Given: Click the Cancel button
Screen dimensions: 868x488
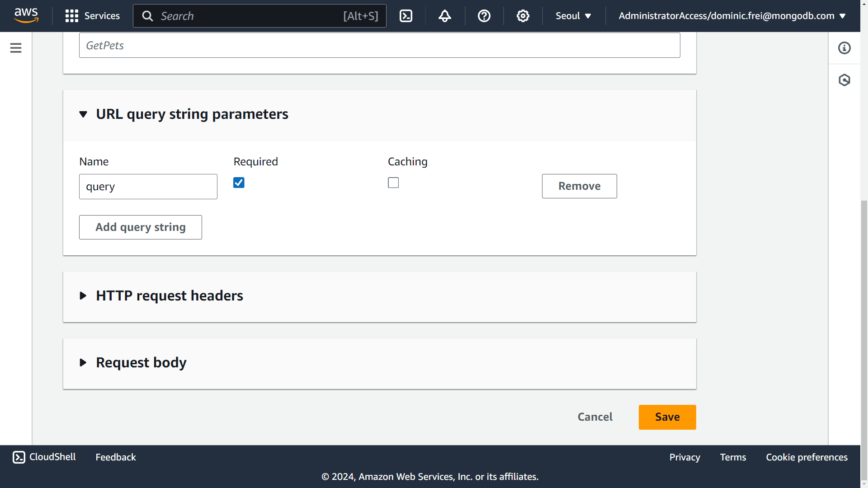Looking at the screenshot, I should (x=595, y=417).
